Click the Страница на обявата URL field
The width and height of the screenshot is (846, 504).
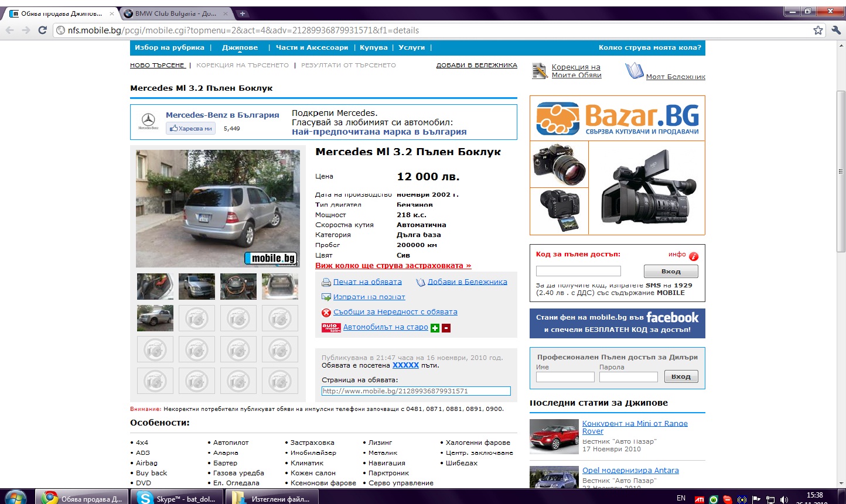coord(416,391)
